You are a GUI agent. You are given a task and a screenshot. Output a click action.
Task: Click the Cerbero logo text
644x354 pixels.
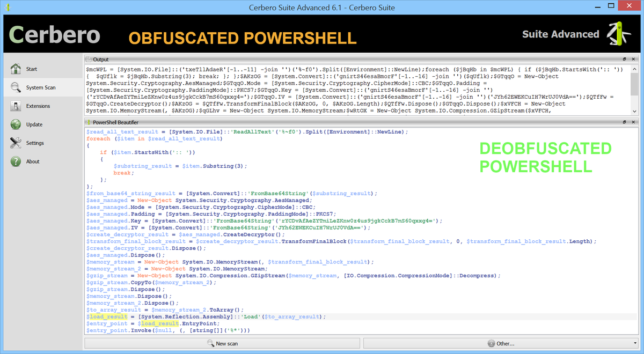[x=55, y=35]
